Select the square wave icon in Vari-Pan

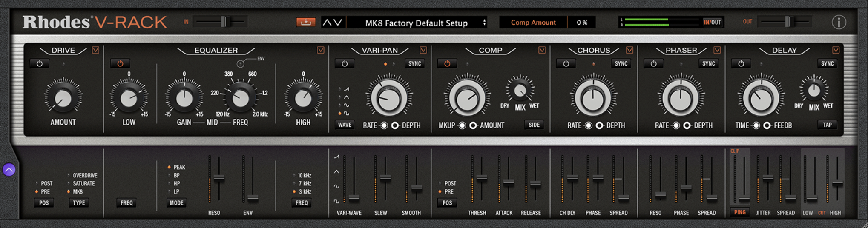point(346,113)
